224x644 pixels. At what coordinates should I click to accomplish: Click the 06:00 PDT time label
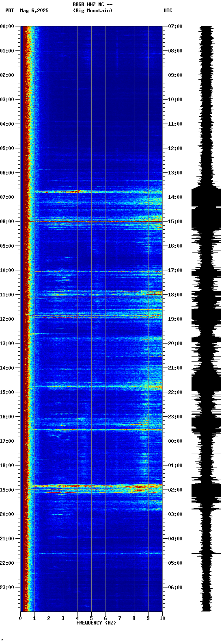click(x=7, y=173)
